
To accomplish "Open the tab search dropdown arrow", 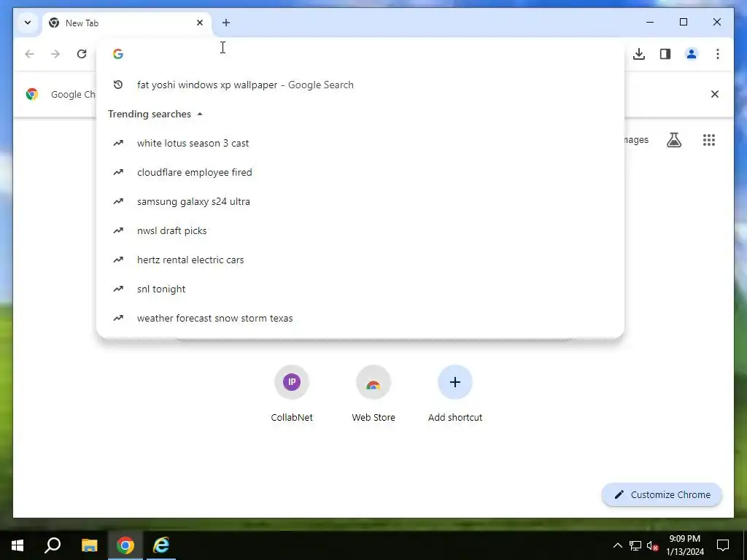I will tap(28, 23).
